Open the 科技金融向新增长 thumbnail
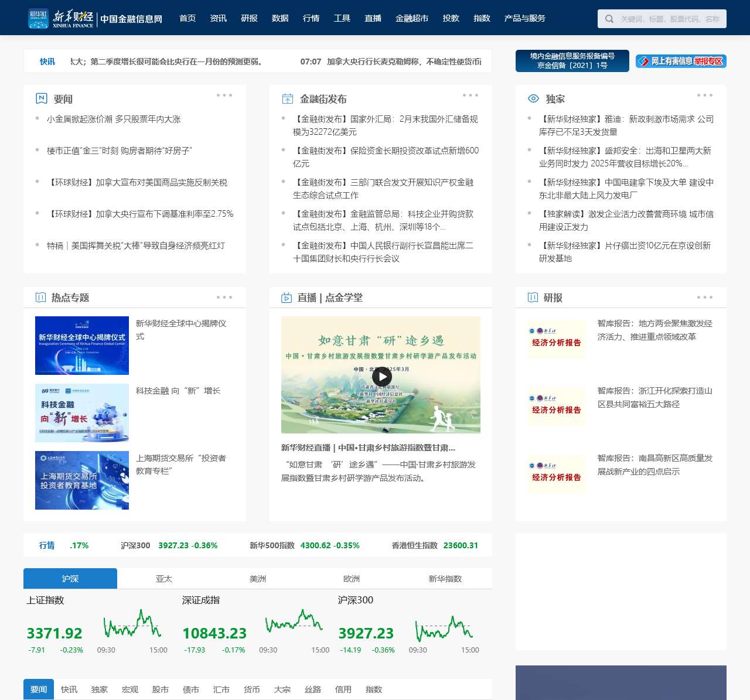The width and height of the screenshot is (750, 700). tap(82, 413)
